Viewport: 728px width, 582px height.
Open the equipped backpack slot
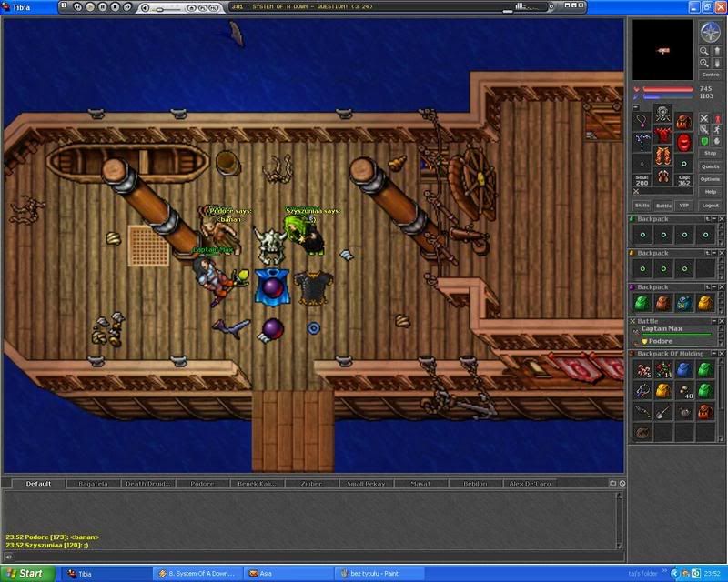[684, 122]
